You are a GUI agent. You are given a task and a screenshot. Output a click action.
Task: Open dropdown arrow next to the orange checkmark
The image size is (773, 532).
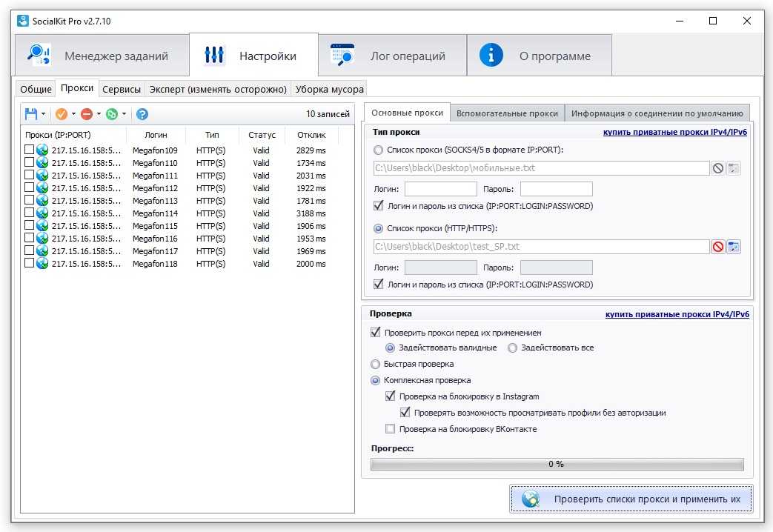tap(73, 114)
